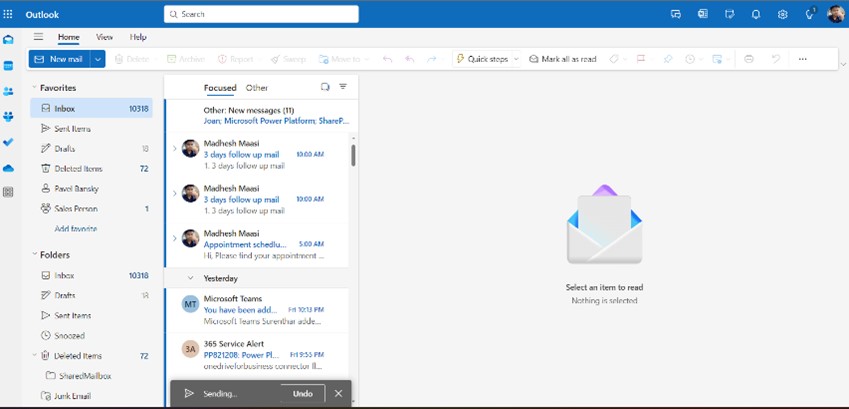
Task: Open the app launcher waffle icon
Action: click(8, 14)
